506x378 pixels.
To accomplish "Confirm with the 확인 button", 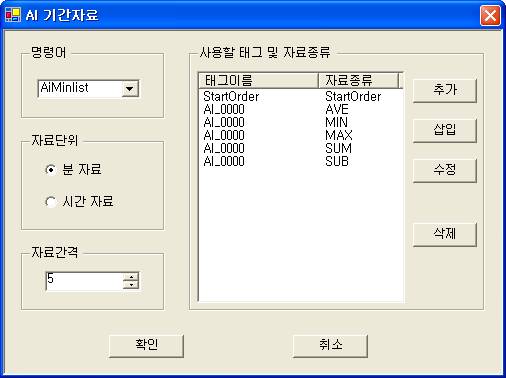I will click(x=146, y=346).
